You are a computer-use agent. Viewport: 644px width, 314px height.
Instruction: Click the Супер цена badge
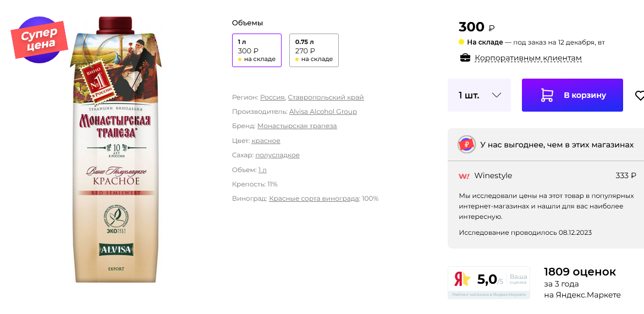[39, 40]
